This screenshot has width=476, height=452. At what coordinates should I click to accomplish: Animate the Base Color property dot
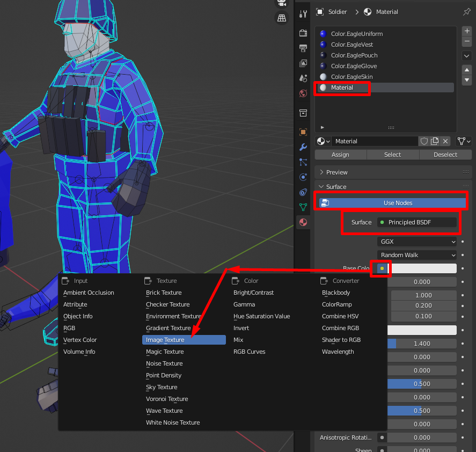click(x=463, y=268)
